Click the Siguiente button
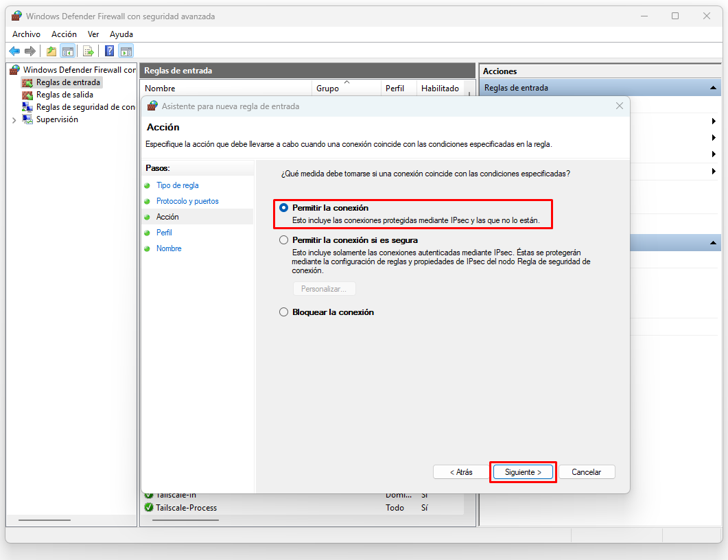The image size is (728, 560). tap(523, 472)
